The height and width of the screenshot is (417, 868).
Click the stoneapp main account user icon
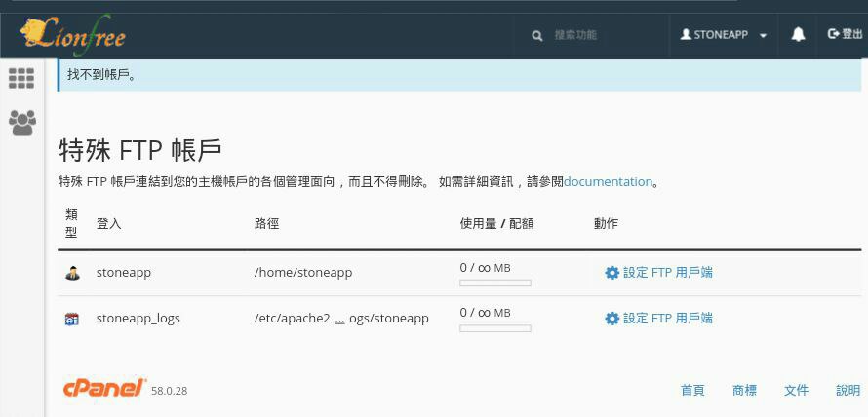tap(72, 273)
